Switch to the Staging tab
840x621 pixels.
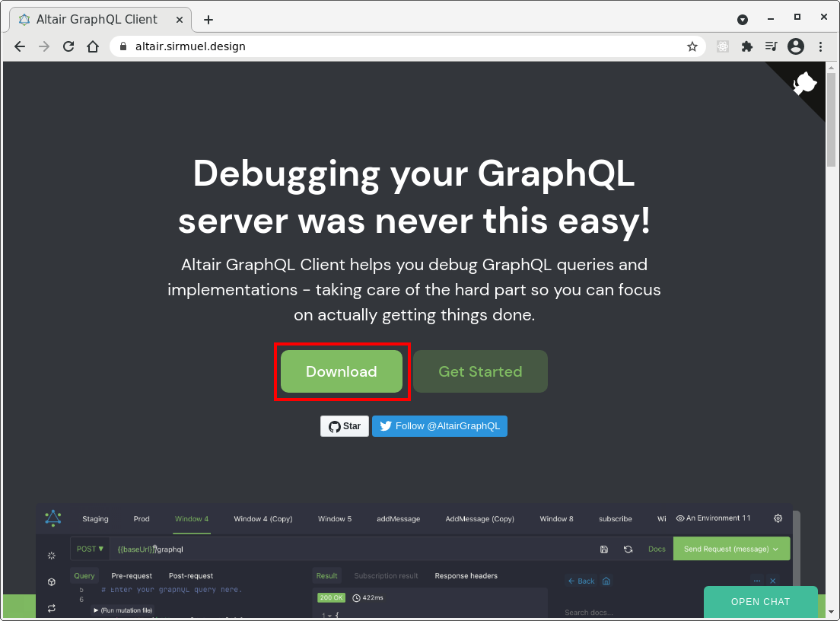pyautogui.click(x=95, y=519)
